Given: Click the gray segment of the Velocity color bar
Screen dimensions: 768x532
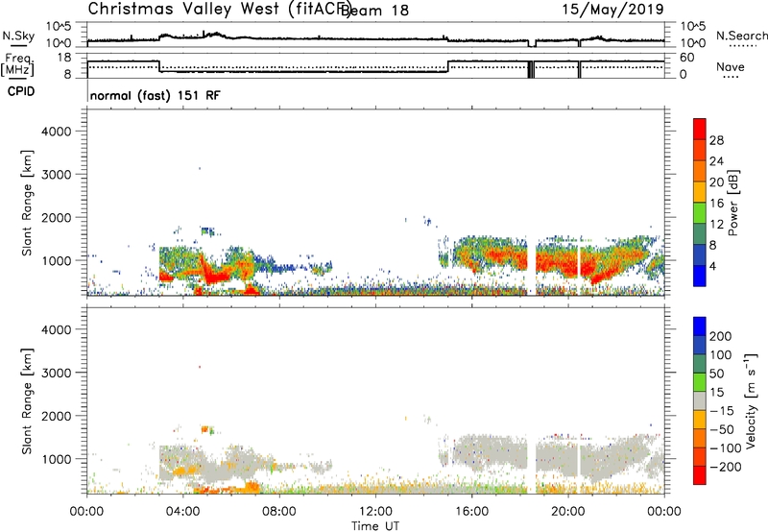Looking at the screenshot, I should click(700, 400).
